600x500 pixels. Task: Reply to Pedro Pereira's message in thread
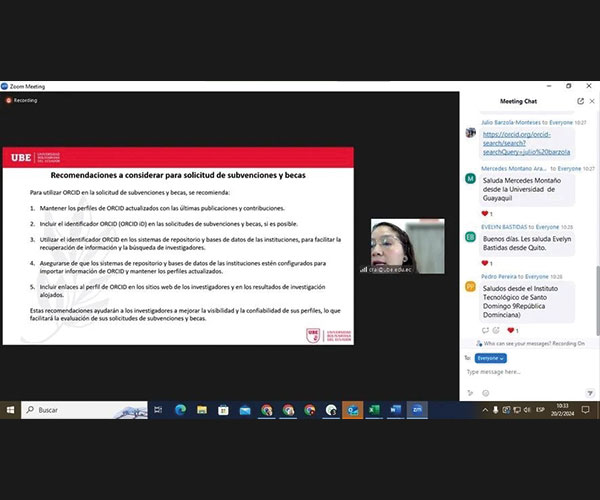click(x=485, y=331)
